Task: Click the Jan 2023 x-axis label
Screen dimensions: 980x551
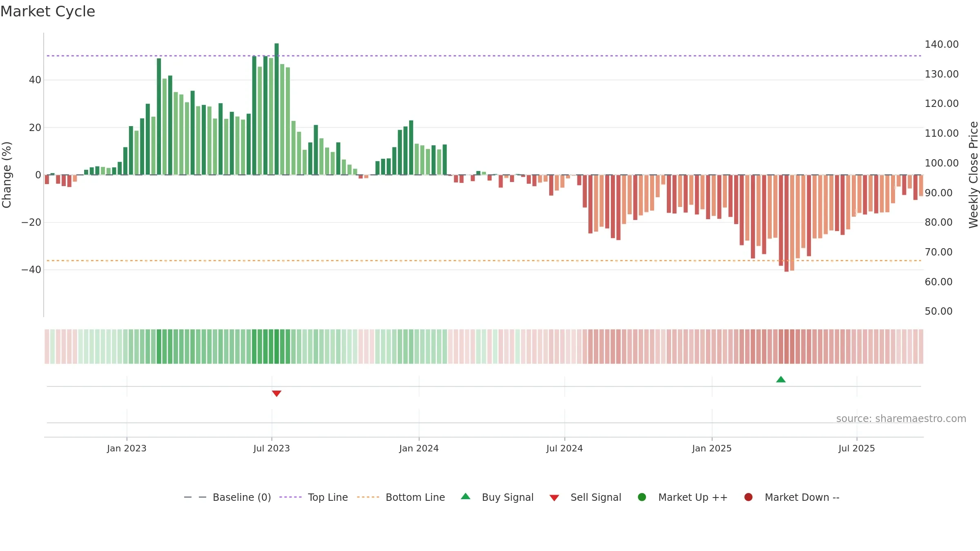Action: pyautogui.click(x=127, y=448)
